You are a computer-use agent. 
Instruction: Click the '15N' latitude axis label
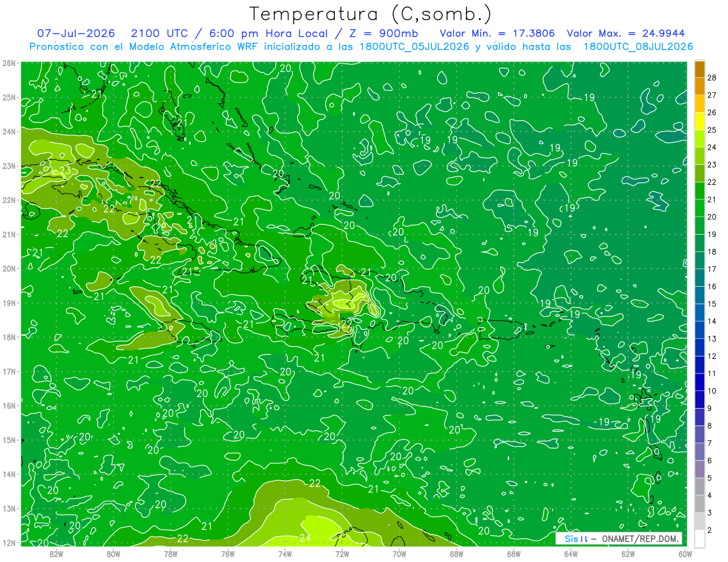[8, 440]
